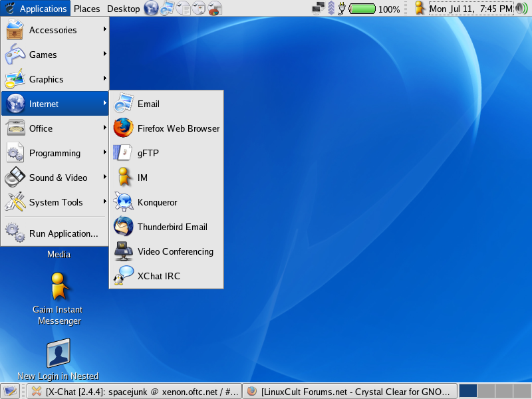This screenshot has height=399, width=532.
Task: Open the Applications menu
Action: (36, 8)
